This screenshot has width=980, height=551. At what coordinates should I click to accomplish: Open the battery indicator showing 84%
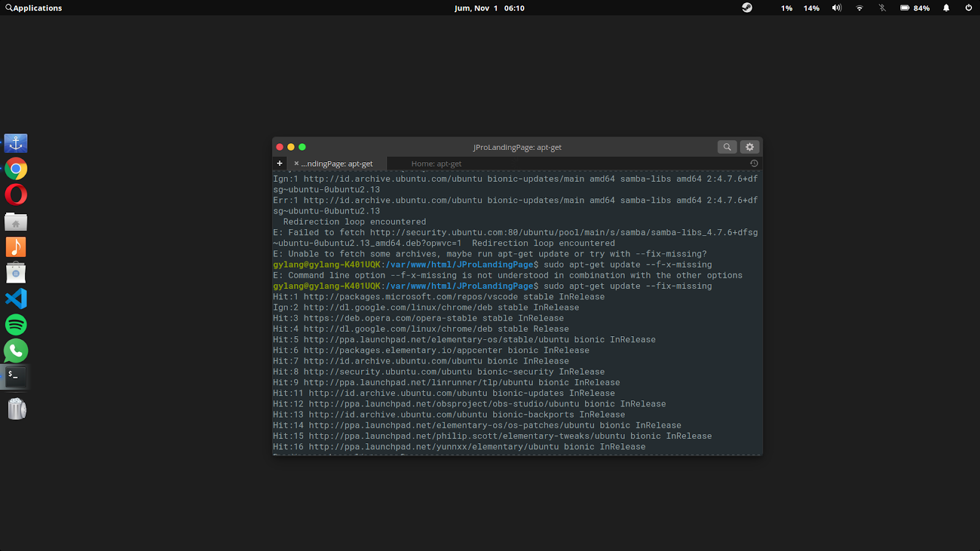914,8
